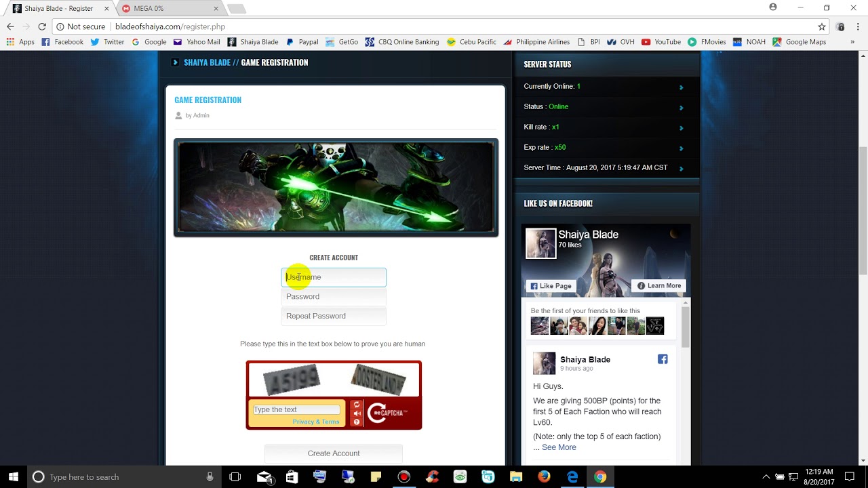Image resolution: width=868 pixels, height=488 pixels.
Task: Expand the Status Online row arrow
Action: pyautogui.click(x=681, y=107)
